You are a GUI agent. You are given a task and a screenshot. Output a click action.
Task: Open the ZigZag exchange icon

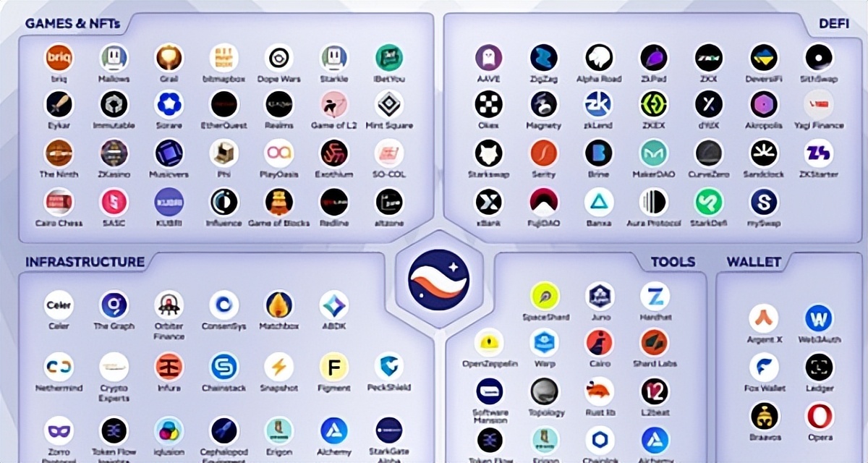coord(544,57)
